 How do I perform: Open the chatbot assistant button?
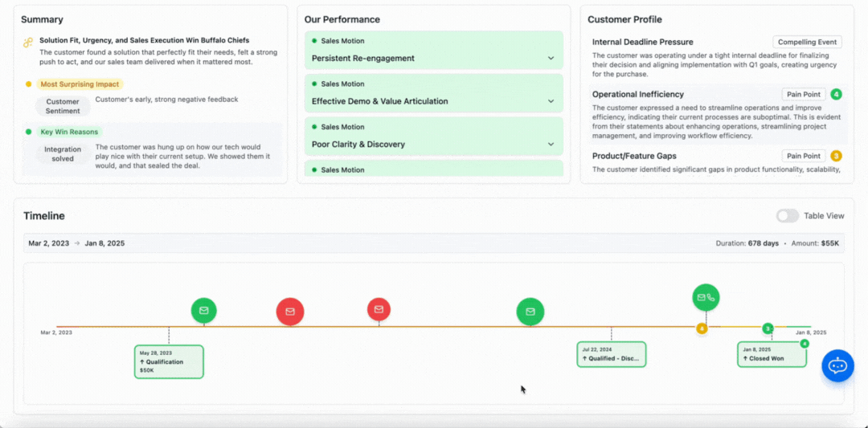coord(837,365)
